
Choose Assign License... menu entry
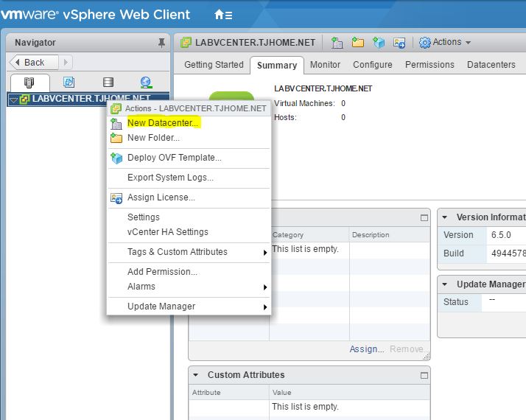pos(161,197)
